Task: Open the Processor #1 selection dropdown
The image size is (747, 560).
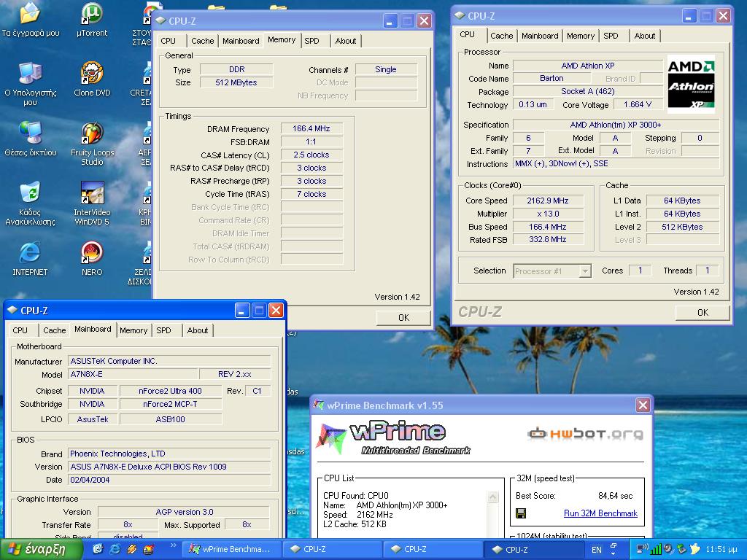Action: 552,271
